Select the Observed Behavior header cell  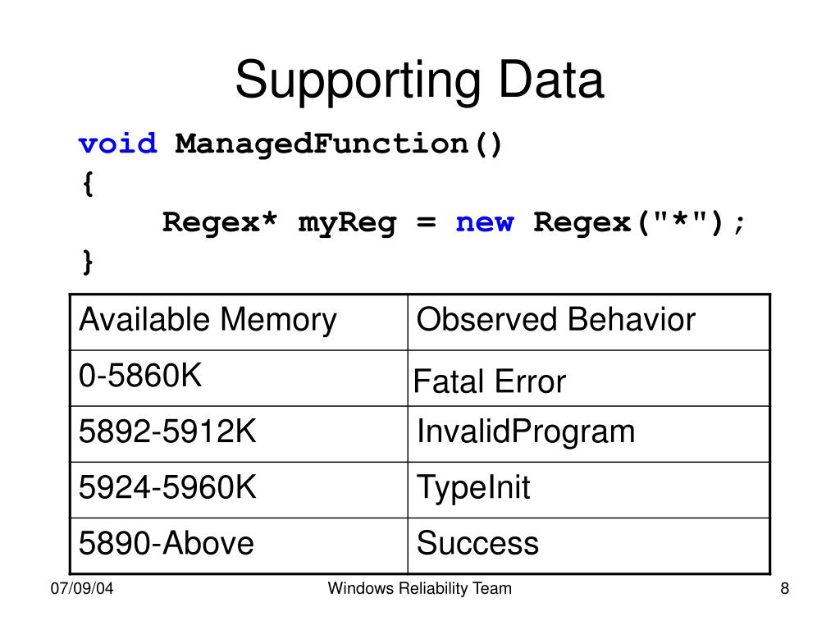click(589, 322)
